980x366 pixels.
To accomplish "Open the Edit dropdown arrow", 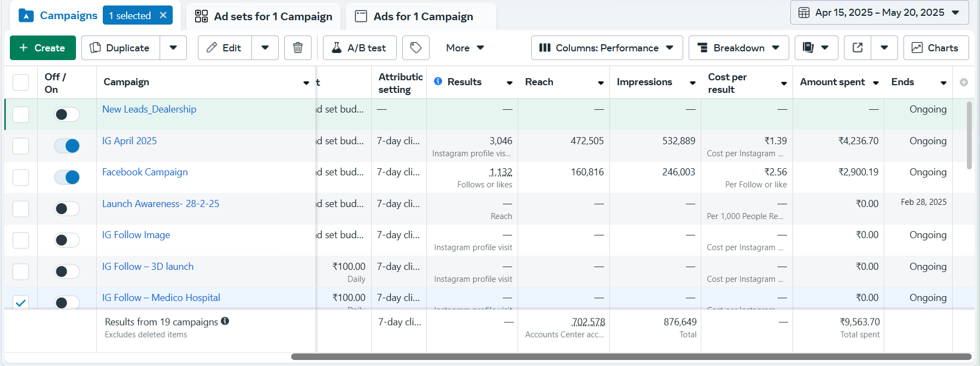I will (265, 48).
